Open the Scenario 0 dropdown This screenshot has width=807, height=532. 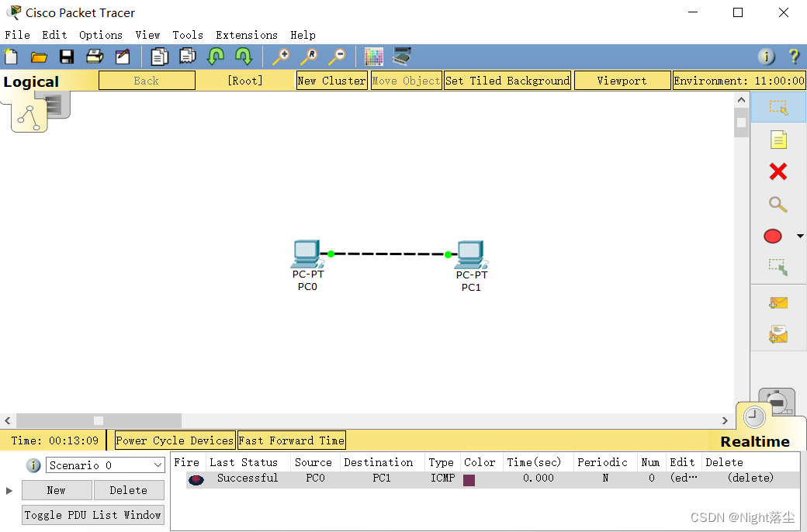pos(105,465)
